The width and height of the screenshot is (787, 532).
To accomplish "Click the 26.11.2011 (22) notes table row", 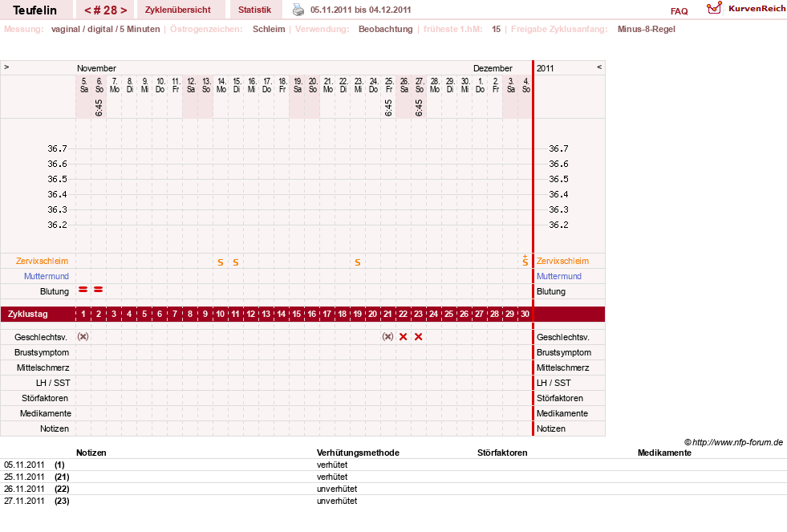I will (393, 489).
